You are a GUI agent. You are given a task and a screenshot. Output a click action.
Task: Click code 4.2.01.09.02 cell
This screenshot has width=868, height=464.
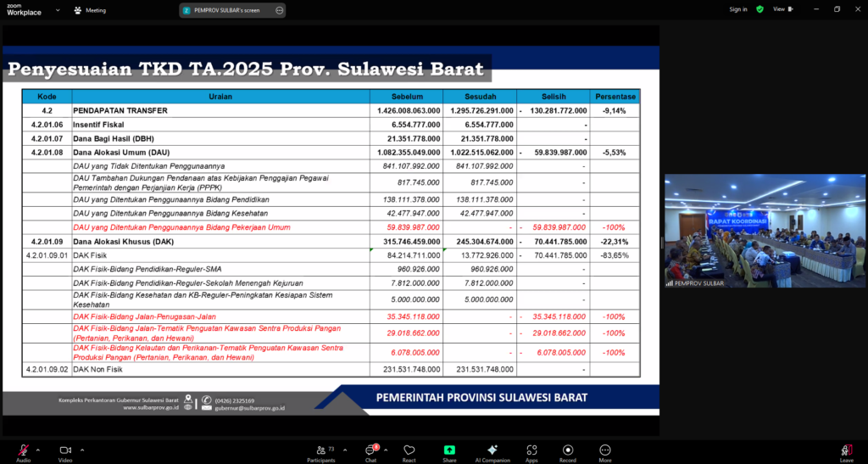click(x=47, y=369)
